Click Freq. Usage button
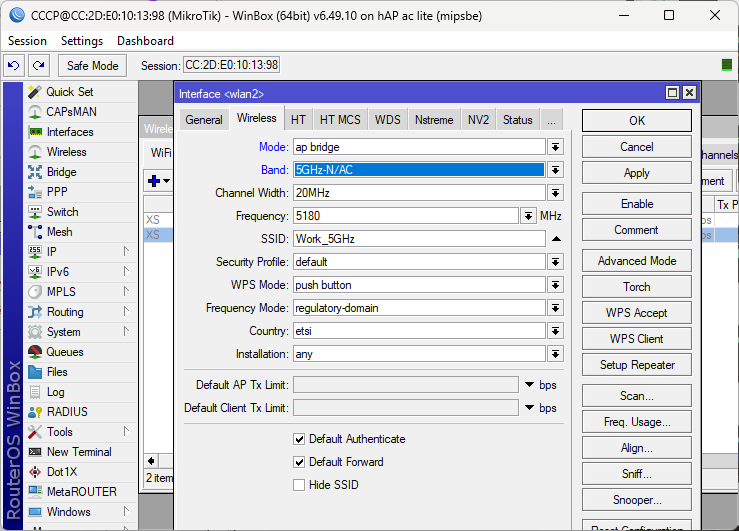739x531 pixels. pyautogui.click(x=637, y=422)
